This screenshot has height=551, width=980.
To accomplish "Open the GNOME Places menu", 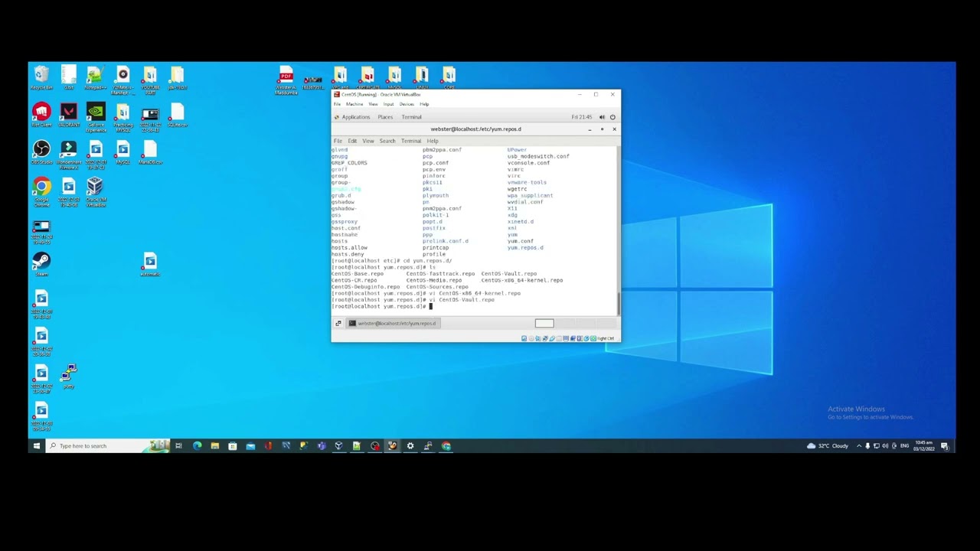I will [385, 117].
